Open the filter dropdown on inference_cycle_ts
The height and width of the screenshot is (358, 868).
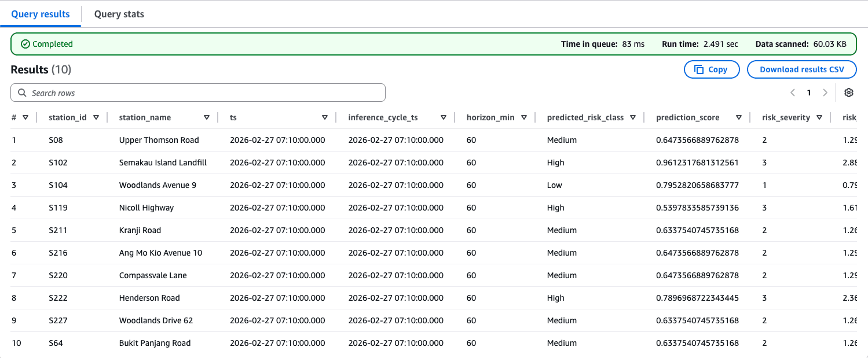coord(444,117)
